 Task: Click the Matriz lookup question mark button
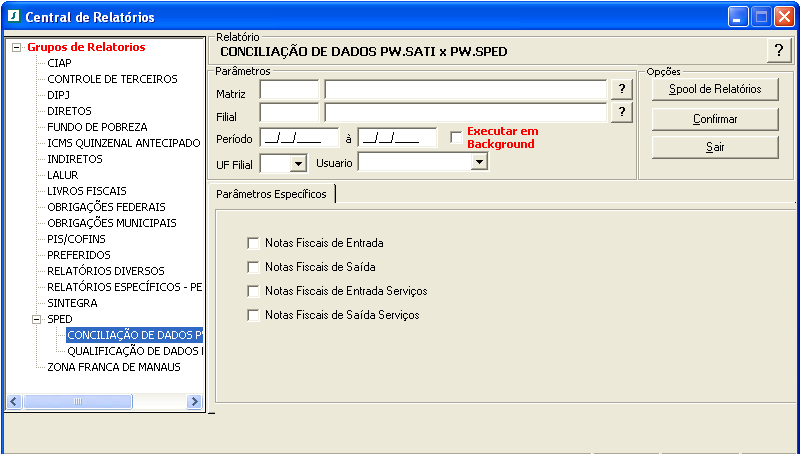pyautogui.click(x=622, y=90)
